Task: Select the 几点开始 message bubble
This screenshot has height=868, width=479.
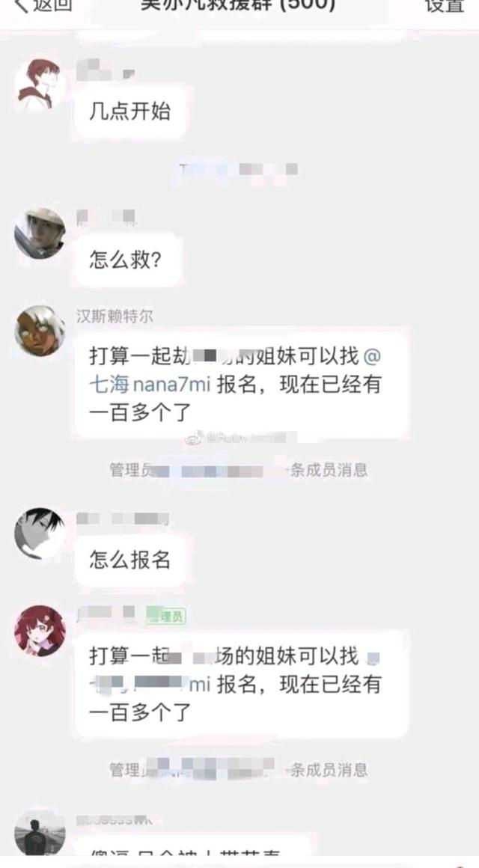Action: [x=130, y=111]
